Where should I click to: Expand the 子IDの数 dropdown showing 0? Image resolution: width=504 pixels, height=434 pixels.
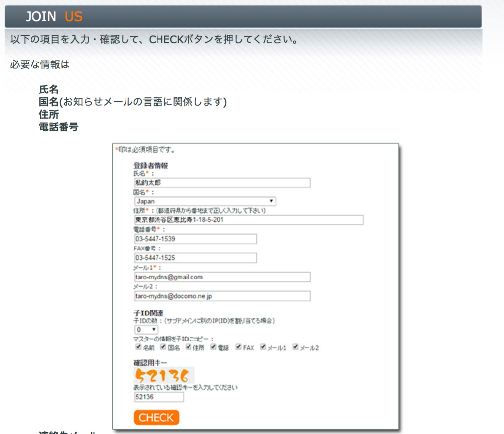[x=146, y=330]
